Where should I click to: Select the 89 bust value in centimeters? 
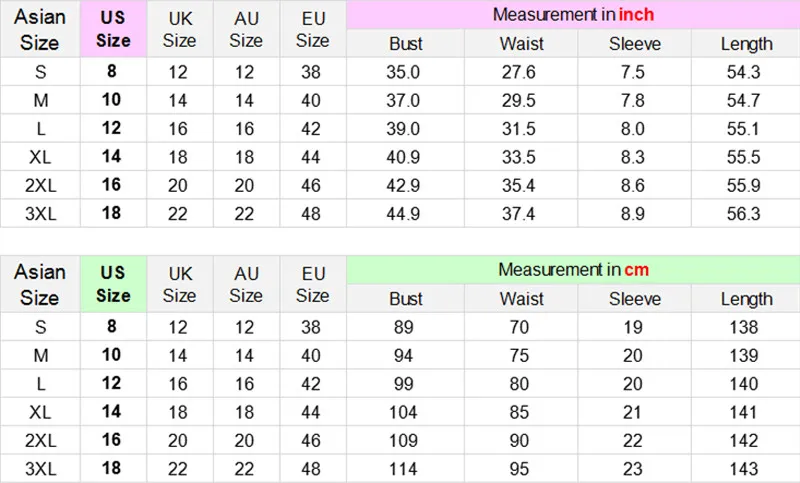406,326
